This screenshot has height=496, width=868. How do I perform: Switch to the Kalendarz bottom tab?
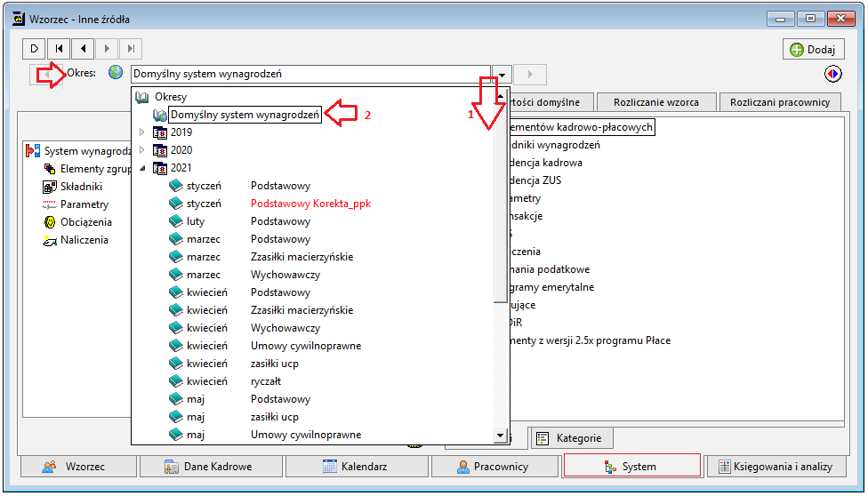357,467
